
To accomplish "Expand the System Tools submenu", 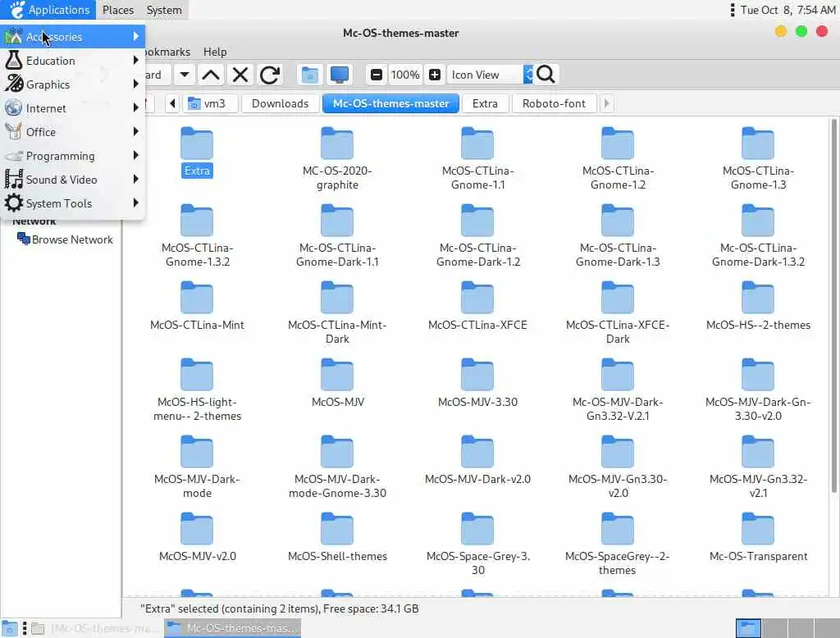I will click(73, 203).
